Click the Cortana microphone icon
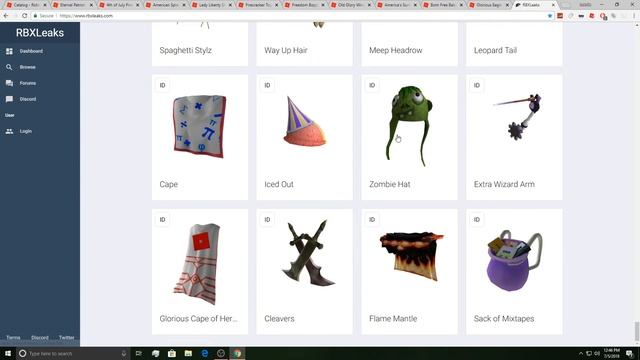 123,353
